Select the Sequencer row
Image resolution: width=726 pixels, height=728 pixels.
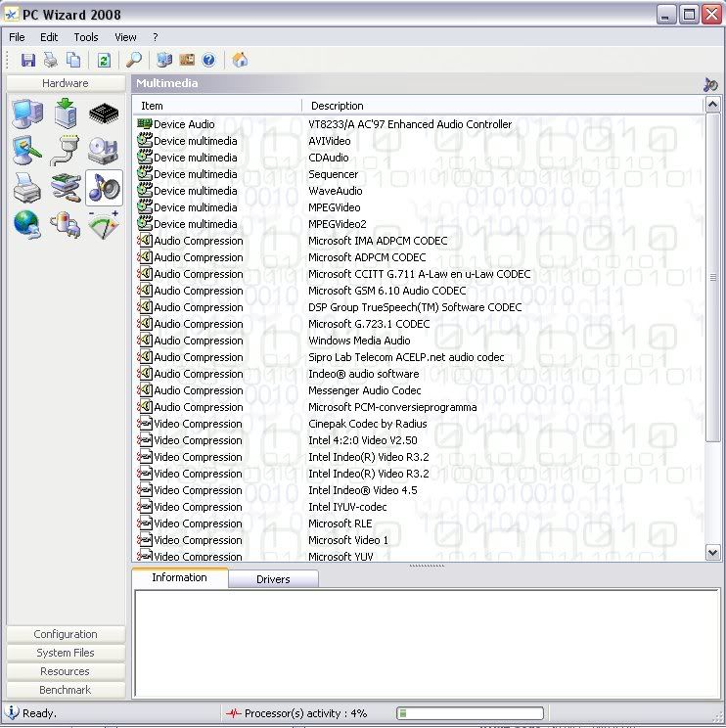(x=420, y=174)
